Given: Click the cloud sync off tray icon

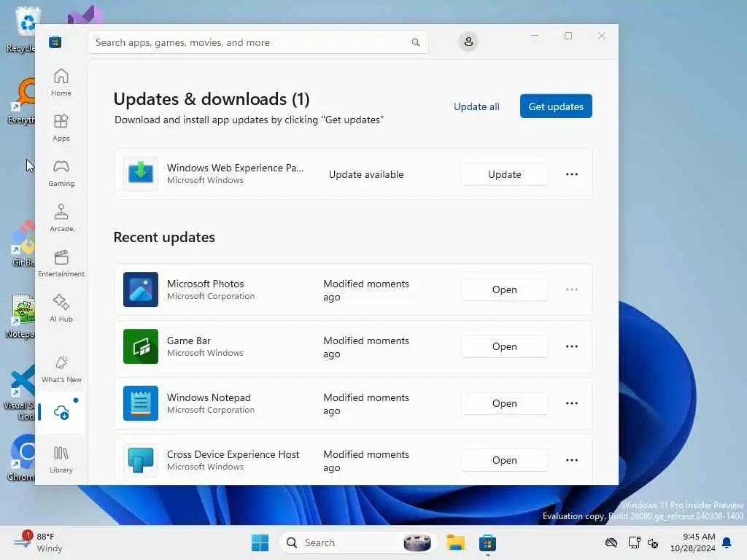Looking at the screenshot, I should (x=611, y=542).
